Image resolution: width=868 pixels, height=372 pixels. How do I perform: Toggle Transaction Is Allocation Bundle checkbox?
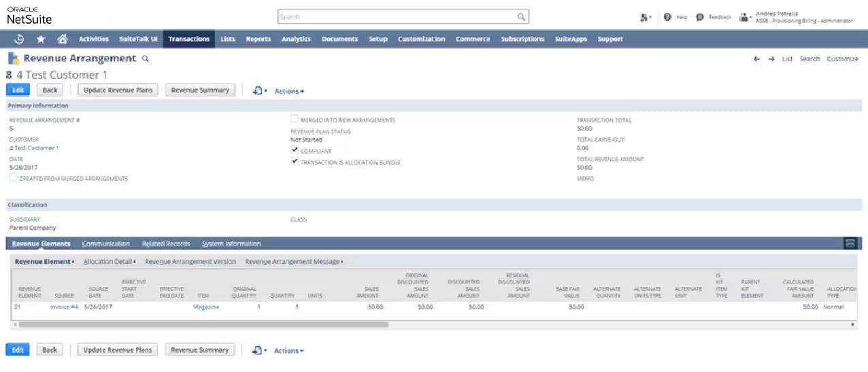point(295,163)
